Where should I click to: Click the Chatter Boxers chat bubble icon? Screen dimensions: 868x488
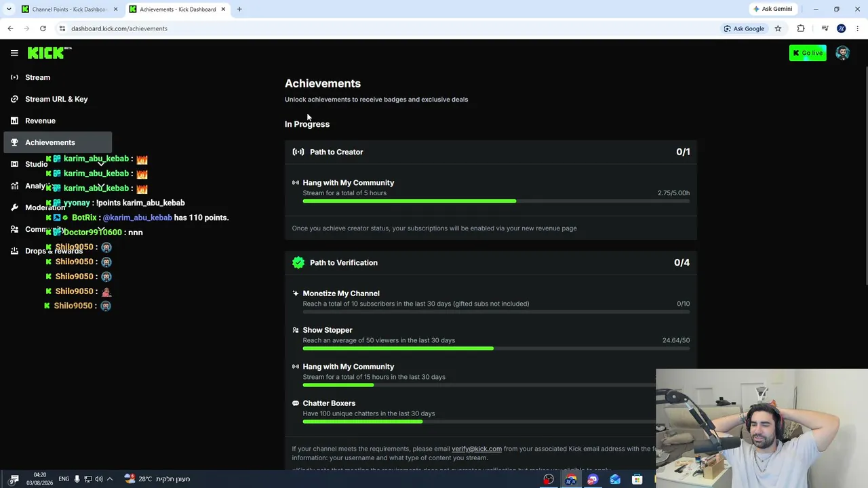click(x=296, y=403)
